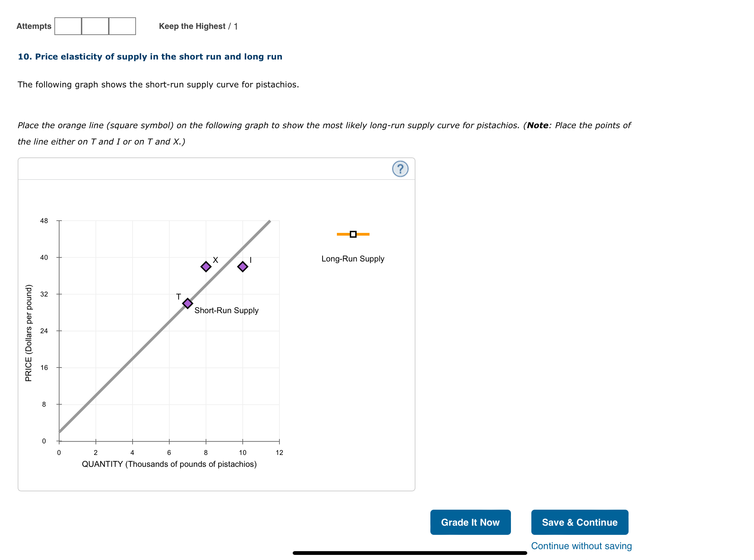Click the purple diamond marker at point T
This screenshot has width=754, height=560.
pos(187,303)
